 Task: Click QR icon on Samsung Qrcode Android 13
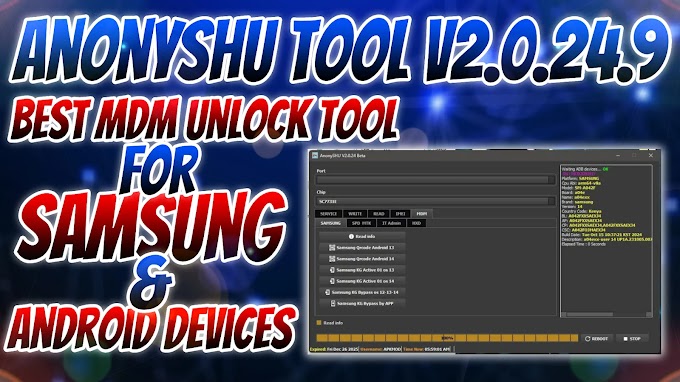tap(332, 248)
